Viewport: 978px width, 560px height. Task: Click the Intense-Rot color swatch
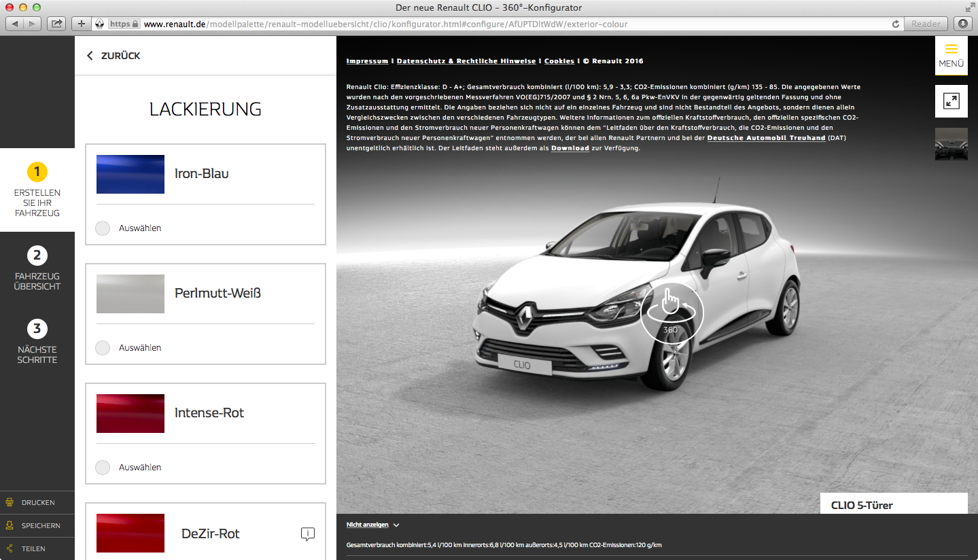[x=130, y=413]
